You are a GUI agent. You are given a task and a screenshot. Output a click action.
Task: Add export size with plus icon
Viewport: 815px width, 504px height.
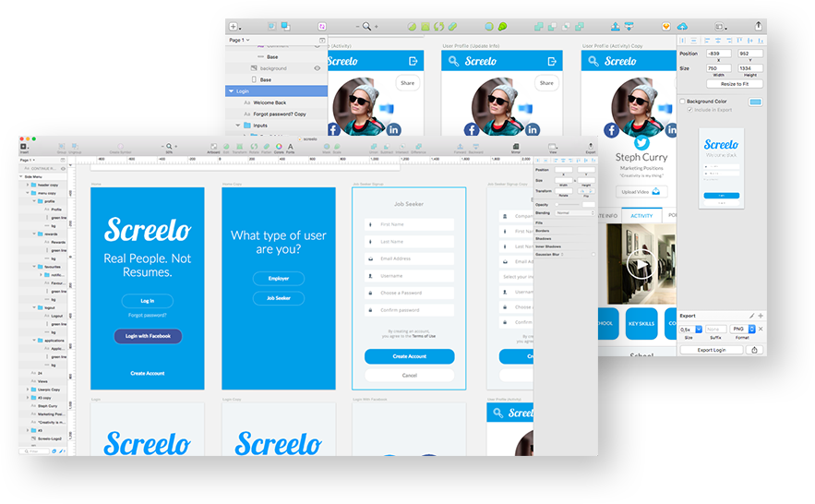pyautogui.click(x=761, y=316)
